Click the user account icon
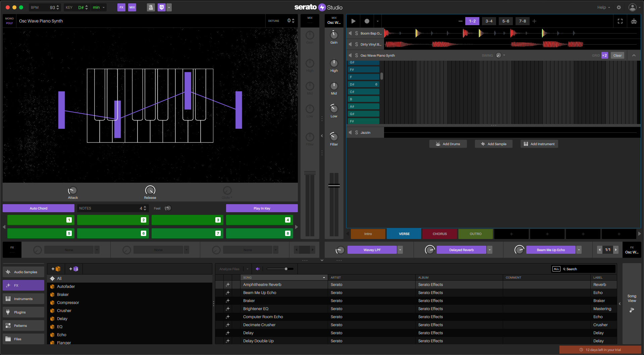644x355 pixels. click(x=632, y=7)
